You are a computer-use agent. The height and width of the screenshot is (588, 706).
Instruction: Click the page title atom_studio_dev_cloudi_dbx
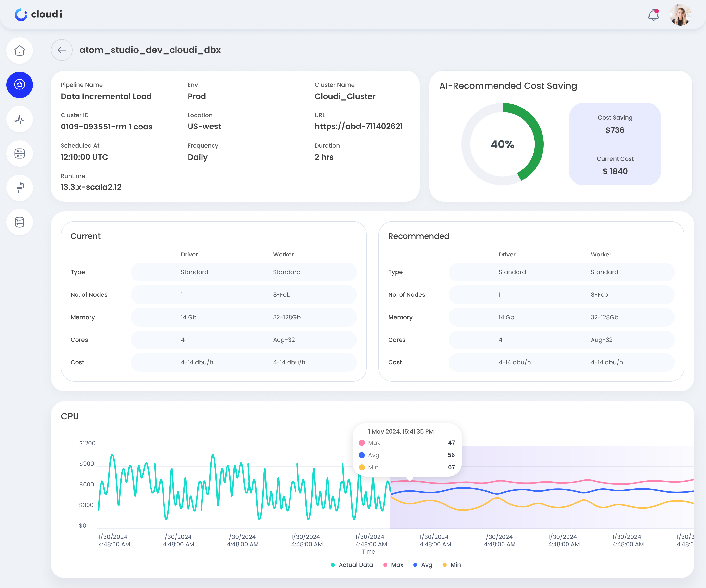[150, 50]
